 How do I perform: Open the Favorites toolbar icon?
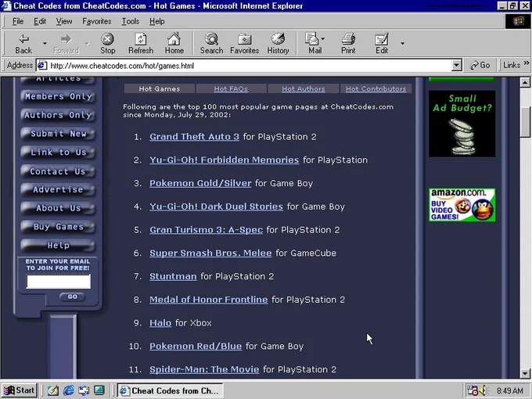(x=244, y=44)
